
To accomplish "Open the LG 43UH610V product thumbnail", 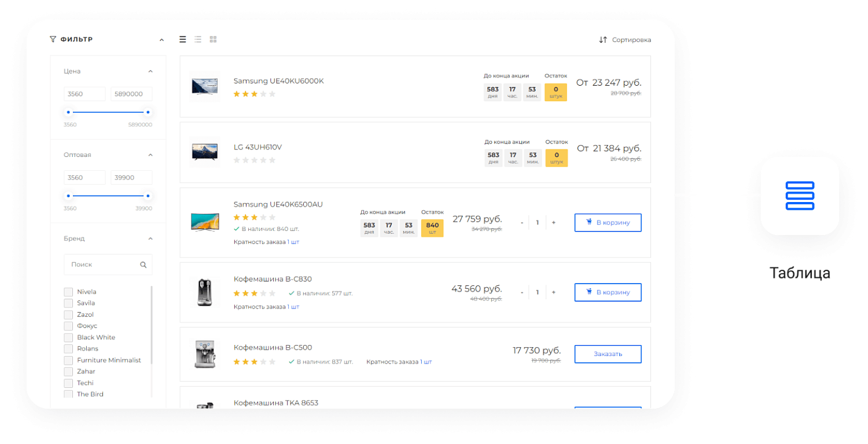I will click(x=204, y=152).
